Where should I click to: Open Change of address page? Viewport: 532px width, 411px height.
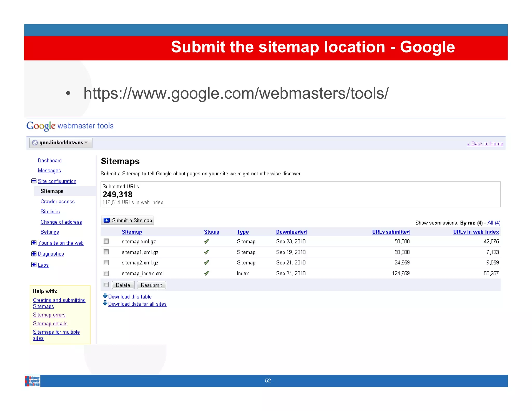pos(61,222)
